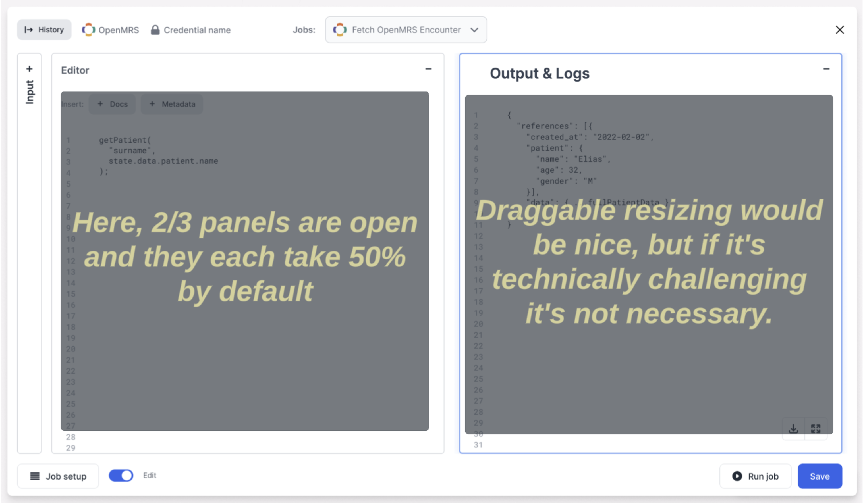Expand Output & Logs to fullscreen
This screenshot has width=863, height=504.
[x=816, y=428]
